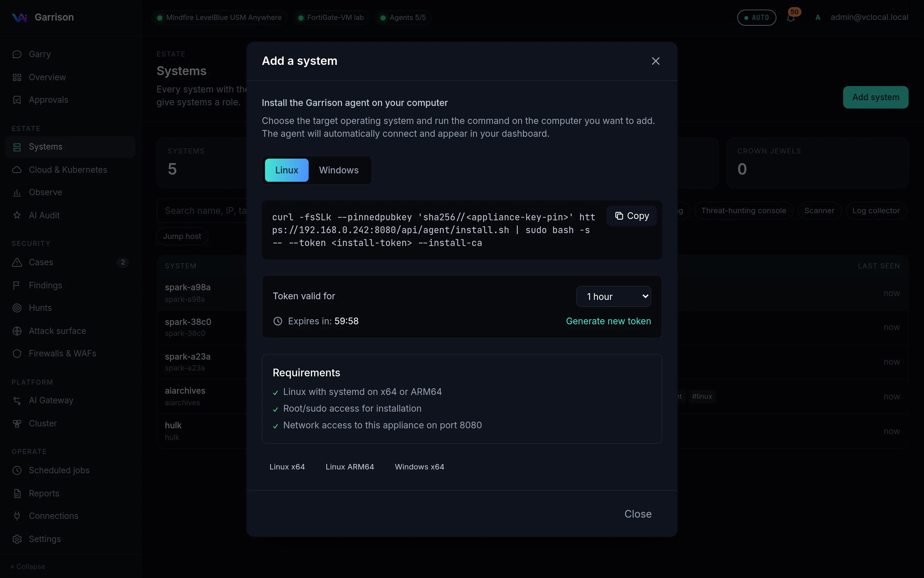The height and width of the screenshot is (578, 924).
Task: Download the Windows x64 agent
Action: [x=419, y=467]
